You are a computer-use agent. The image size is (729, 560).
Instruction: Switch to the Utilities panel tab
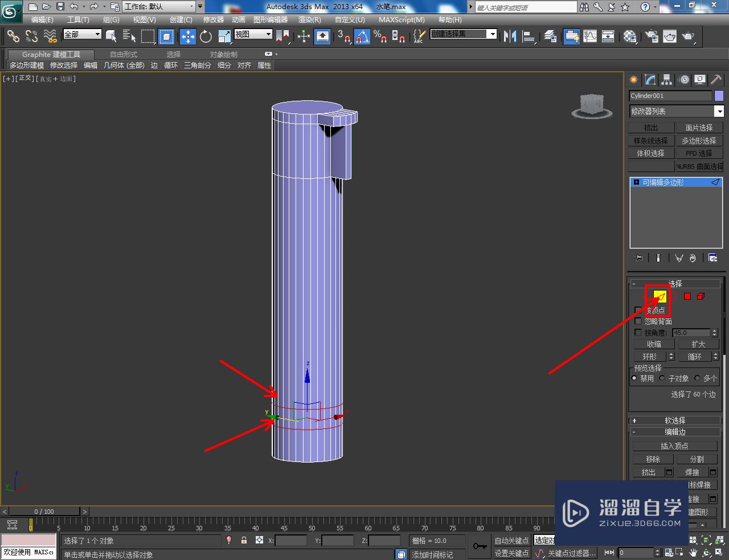(x=716, y=80)
